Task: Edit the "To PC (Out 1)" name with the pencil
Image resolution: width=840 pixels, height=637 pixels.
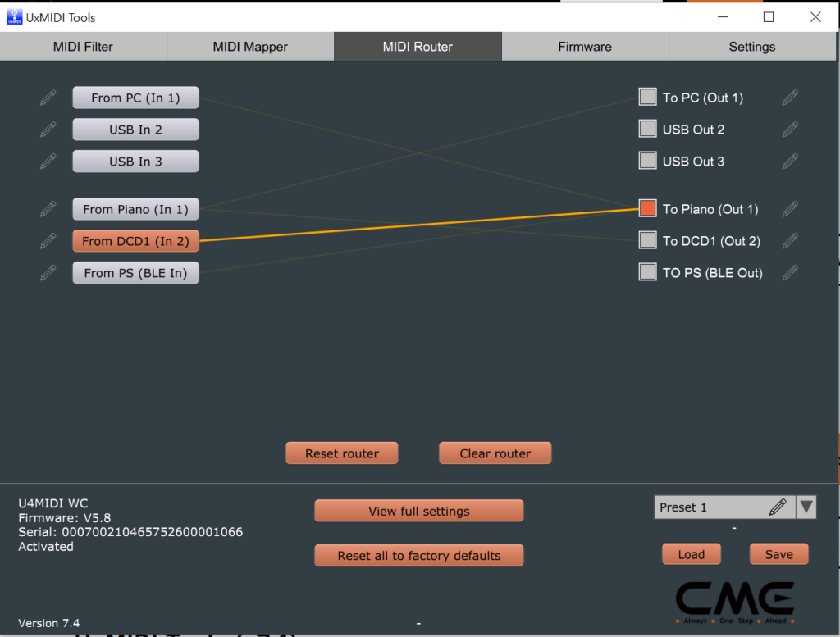Action: 789,97
